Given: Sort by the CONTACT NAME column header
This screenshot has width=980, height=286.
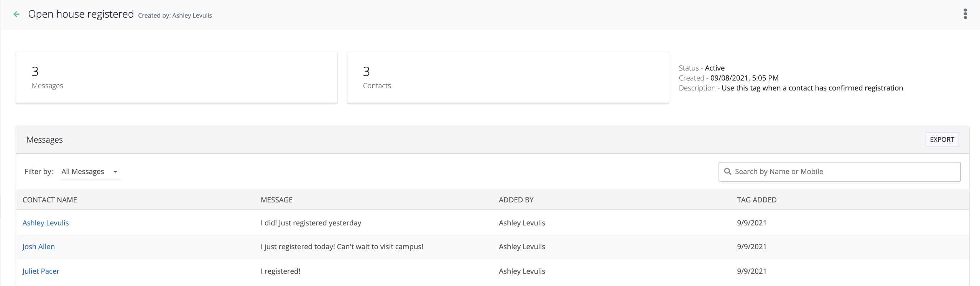Looking at the screenshot, I should (50, 200).
